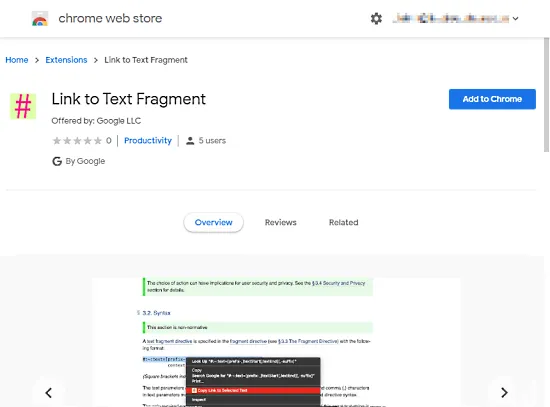Select the Overview tab
The height and width of the screenshot is (407, 550).
[x=214, y=222]
